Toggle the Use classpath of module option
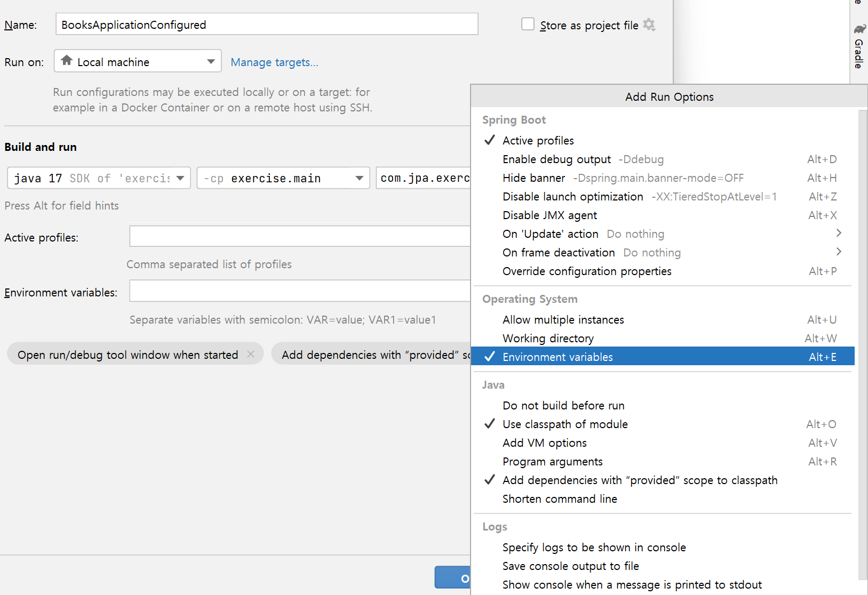 663,424
